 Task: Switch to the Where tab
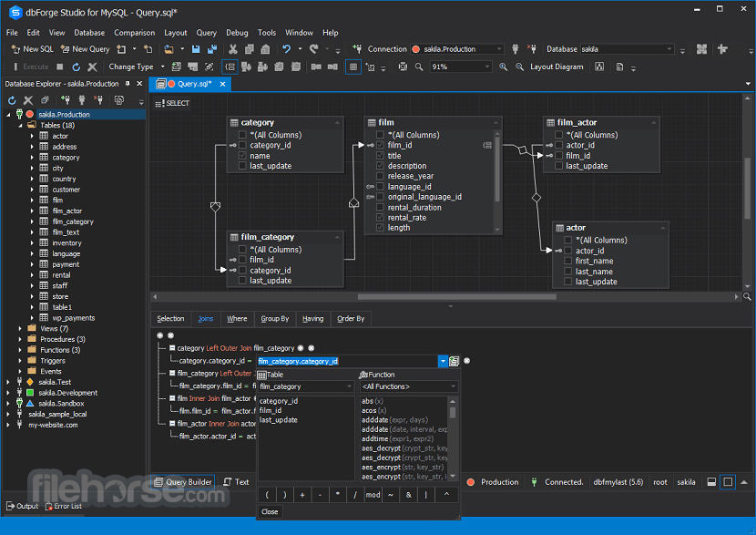point(237,319)
